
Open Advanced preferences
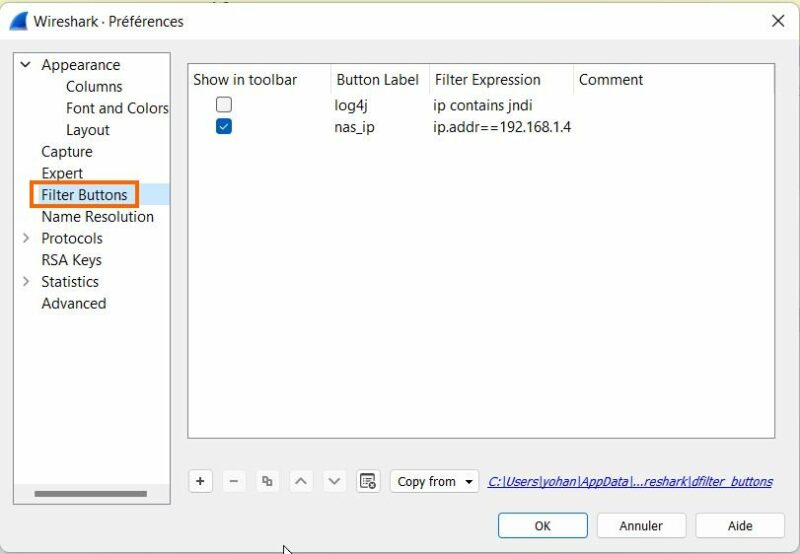click(x=74, y=304)
